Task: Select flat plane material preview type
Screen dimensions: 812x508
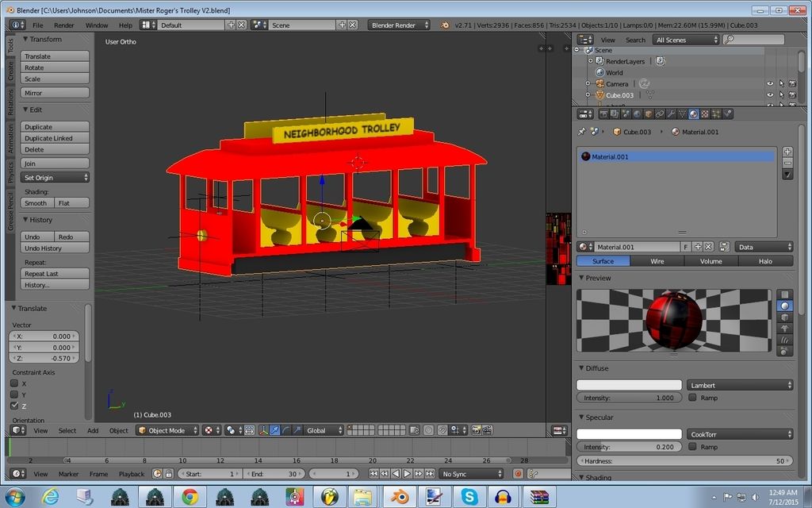Action: [784, 294]
